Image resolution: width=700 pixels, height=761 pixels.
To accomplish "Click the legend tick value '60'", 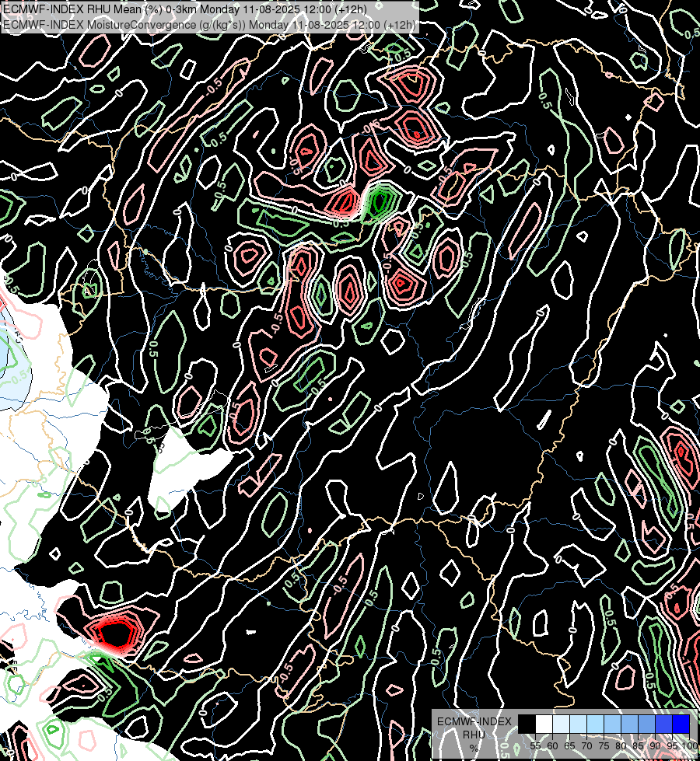I will [x=552, y=746].
